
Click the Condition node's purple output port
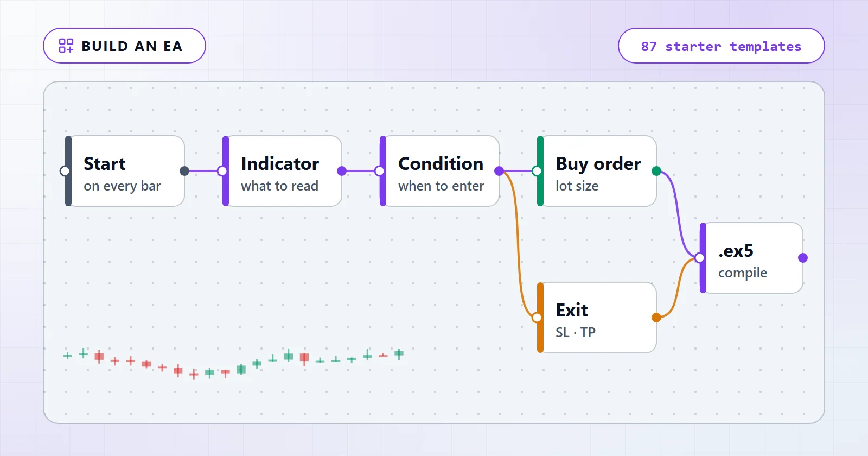499,171
